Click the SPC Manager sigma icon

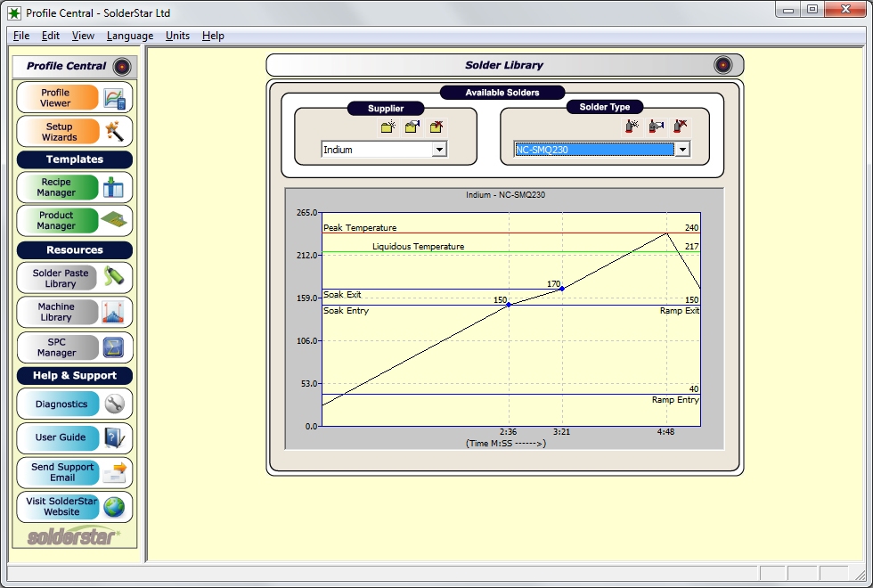pos(114,348)
